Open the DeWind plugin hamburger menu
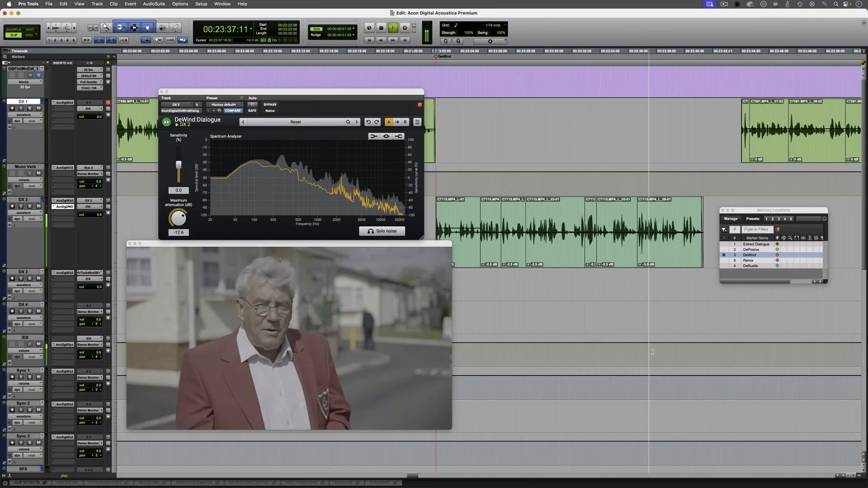The image size is (868, 488). [417, 122]
